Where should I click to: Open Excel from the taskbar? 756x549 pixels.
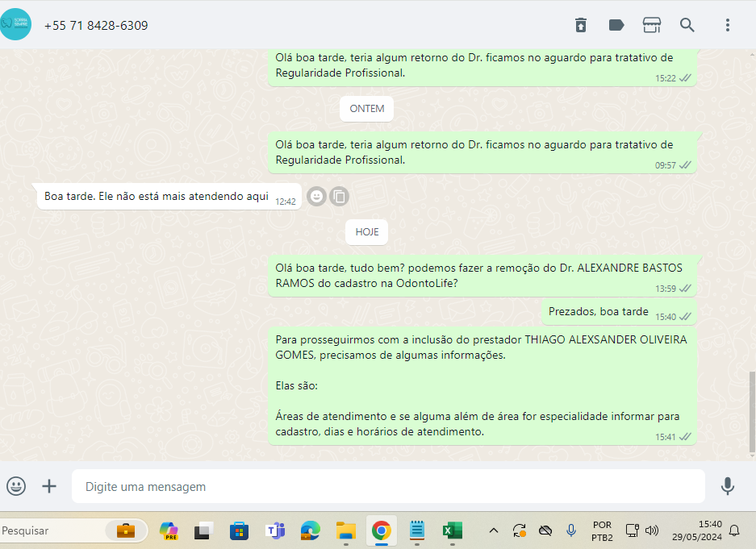coord(453,530)
